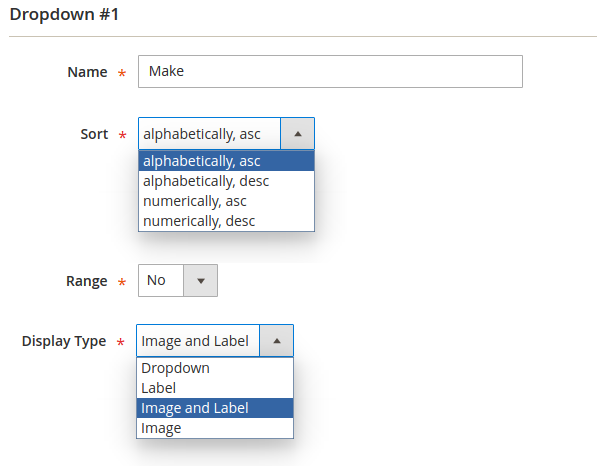Collapse Display Type list via its up arrow
The height and width of the screenshot is (466, 597).
[277, 341]
